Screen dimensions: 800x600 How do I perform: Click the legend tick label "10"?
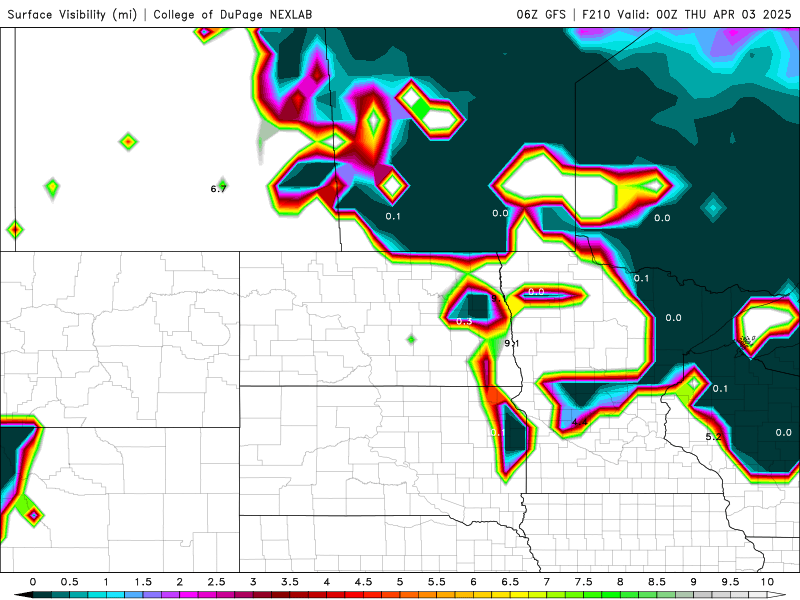click(767, 582)
